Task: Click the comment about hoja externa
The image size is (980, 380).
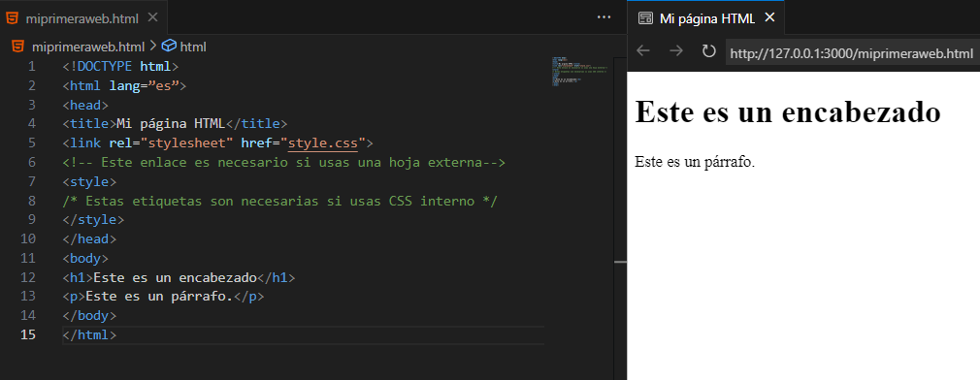Action: click(283, 162)
